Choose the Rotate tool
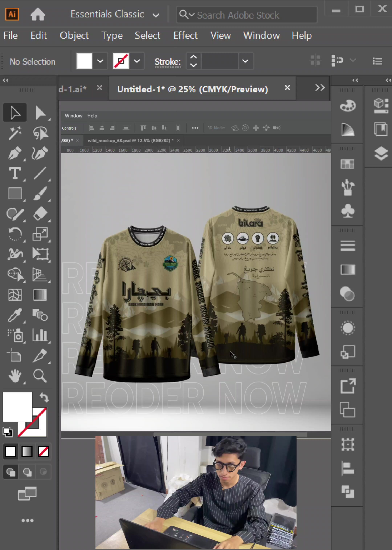Image resolution: width=392 pixels, height=550 pixels. 15,234
